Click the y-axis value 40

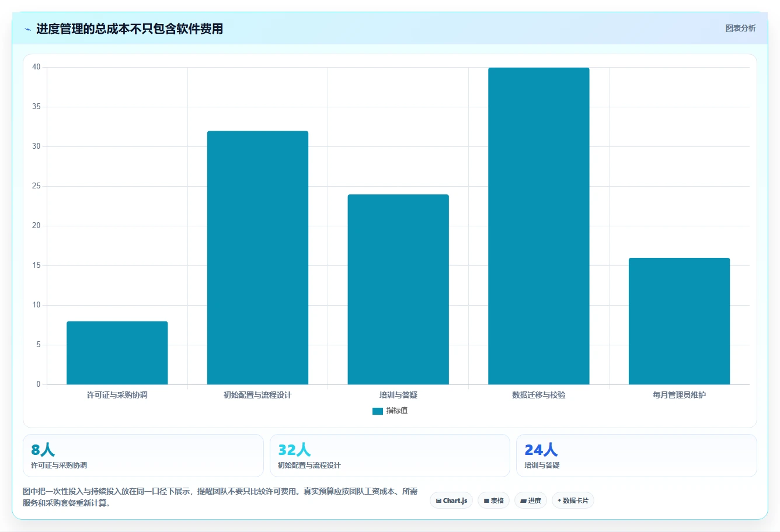(36, 67)
